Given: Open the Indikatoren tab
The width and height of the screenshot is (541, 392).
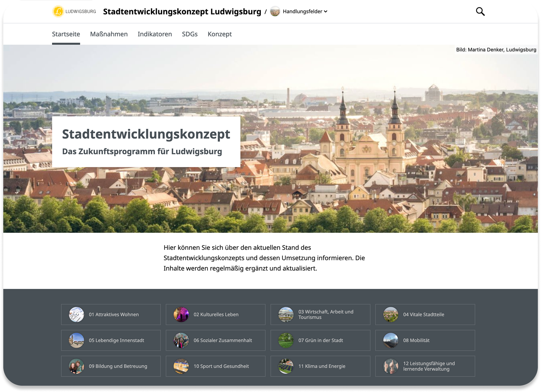Looking at the screenshot, I should tap(155, 34).
